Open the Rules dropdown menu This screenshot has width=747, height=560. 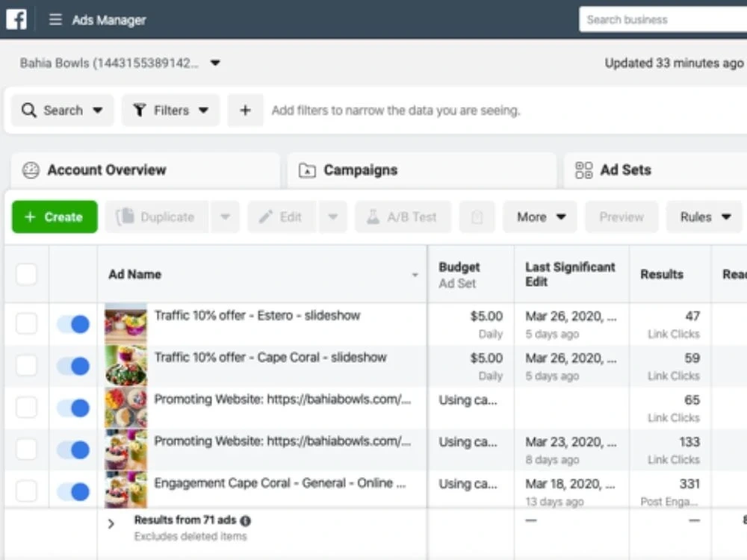click(x=704, y=217)
